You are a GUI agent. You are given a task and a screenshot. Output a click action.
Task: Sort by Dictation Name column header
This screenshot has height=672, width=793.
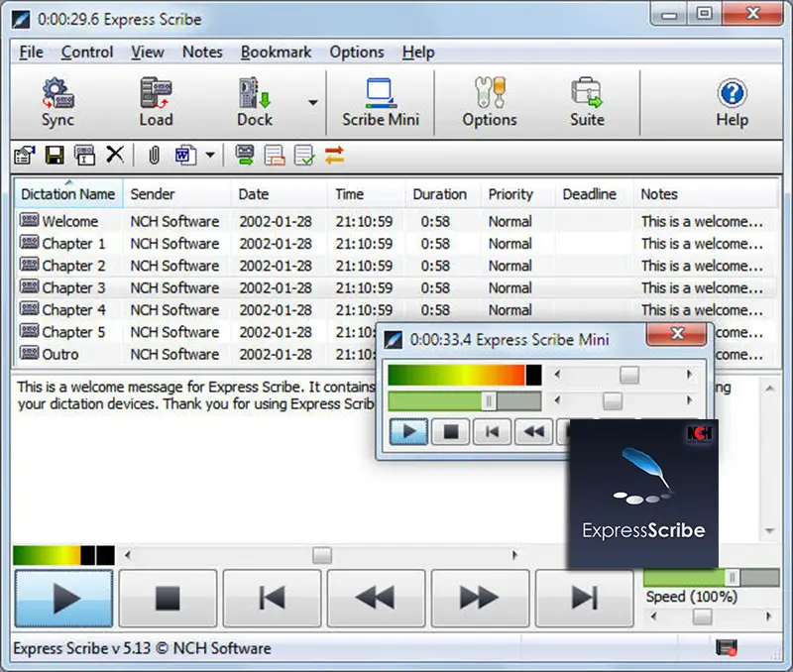(x=68, y=194)
